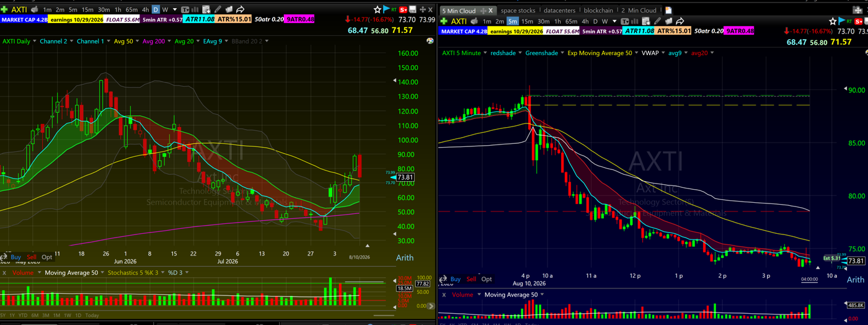Open bar chart style icon in left chart
Screen dimensions: 868x325
click(x=195, y=9)
